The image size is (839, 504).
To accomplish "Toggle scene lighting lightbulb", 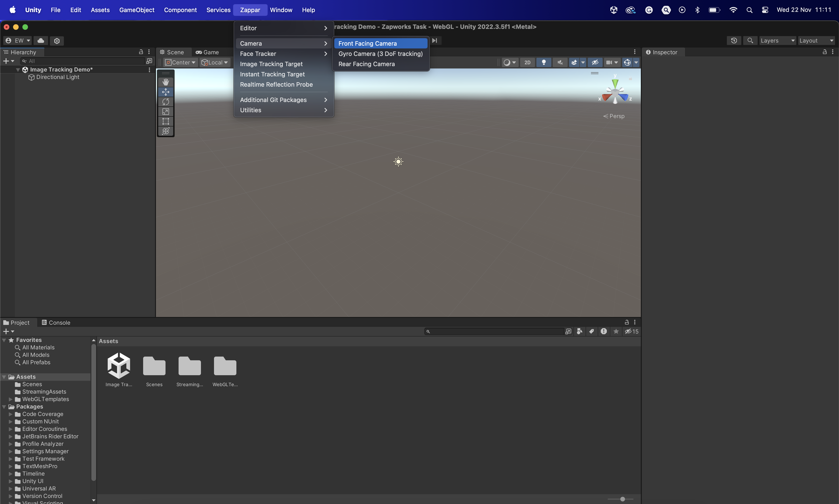I will coord(544,62).
